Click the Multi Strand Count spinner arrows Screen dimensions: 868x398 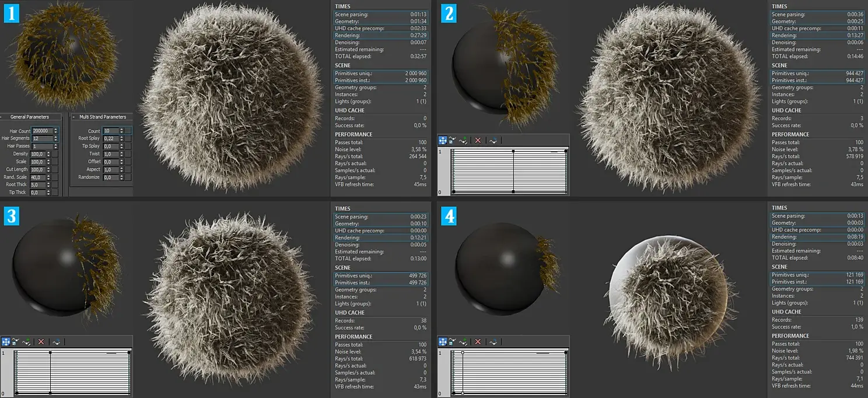[x=121, y=131]
